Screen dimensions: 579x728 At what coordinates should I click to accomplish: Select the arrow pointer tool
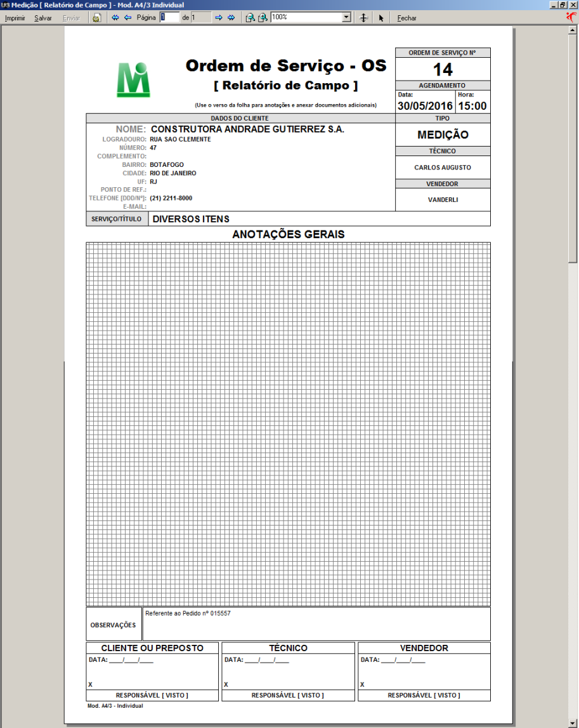(381, 18)
